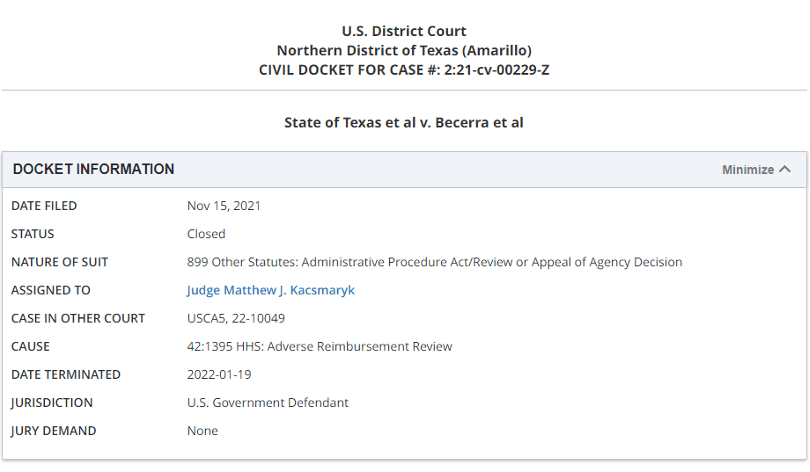The width and height of the screenshot is (810, 472).
Task: Click the Date Filed value Nov 15, 2021
Action: tap(224, 206)
